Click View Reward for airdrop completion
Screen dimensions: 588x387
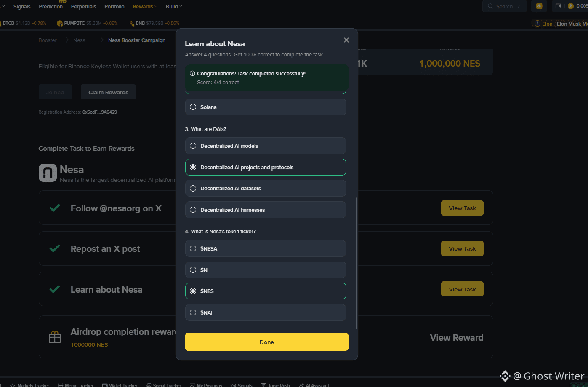457,337
